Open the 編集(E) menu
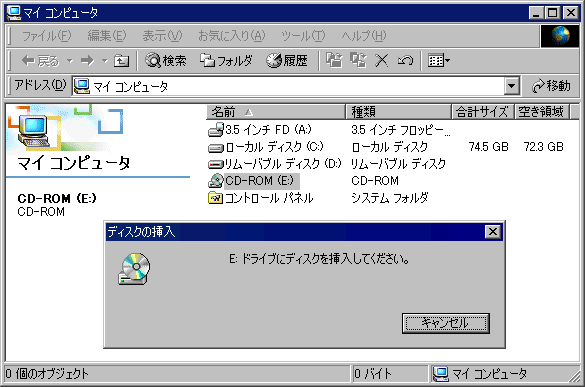Screen dimensions: 585x387 coord(107,36)
